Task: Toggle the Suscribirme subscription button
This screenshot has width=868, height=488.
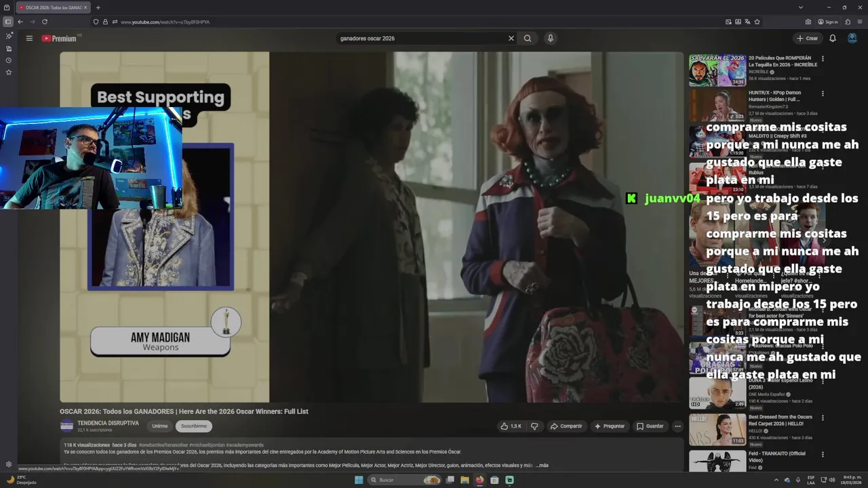Action: tap(194, 426)
